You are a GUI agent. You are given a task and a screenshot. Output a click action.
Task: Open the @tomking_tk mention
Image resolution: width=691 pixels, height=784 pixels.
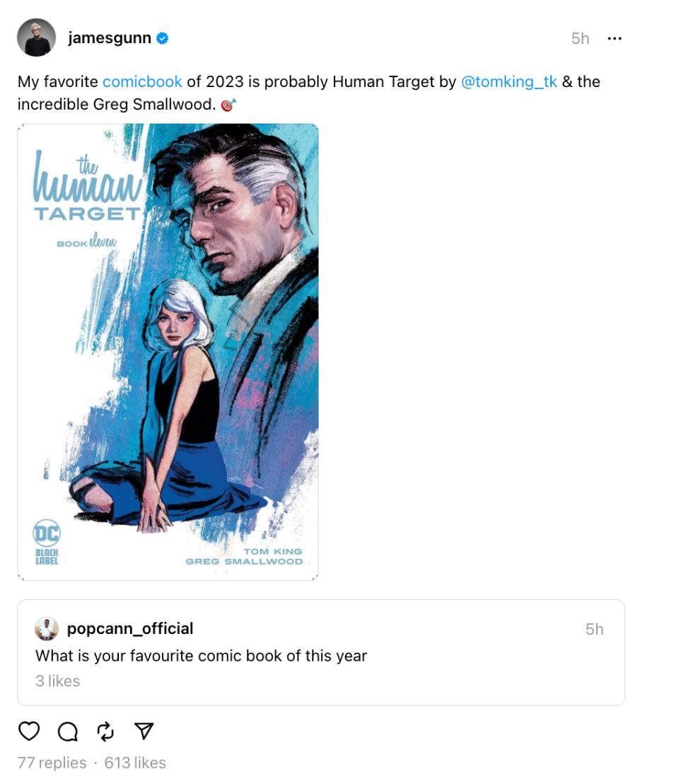(509, 81)
